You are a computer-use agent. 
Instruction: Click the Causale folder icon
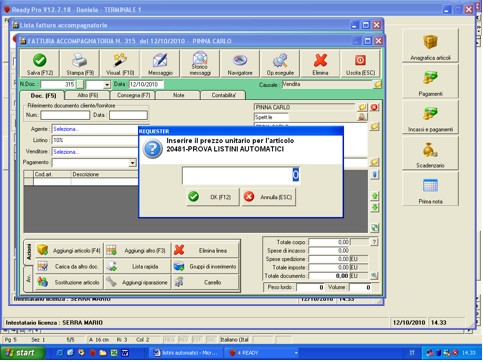(378, 85)
